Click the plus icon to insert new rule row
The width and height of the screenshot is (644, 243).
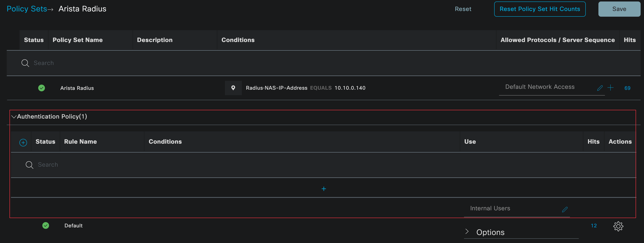(324, 189)
